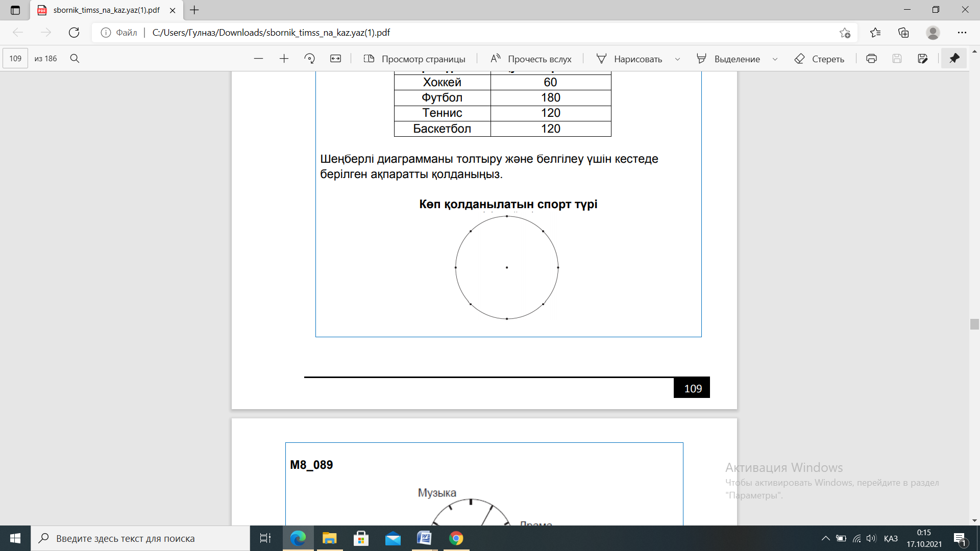Click the Page view (Просмотр страницы) button
This screenshot has height=551, width=980.
(414, 59)
